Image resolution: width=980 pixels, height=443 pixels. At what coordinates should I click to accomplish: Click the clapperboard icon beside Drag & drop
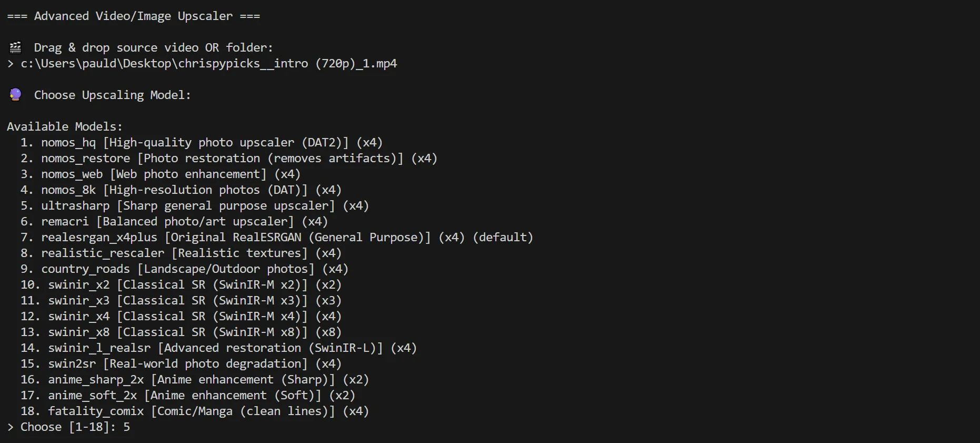(15, 48)
